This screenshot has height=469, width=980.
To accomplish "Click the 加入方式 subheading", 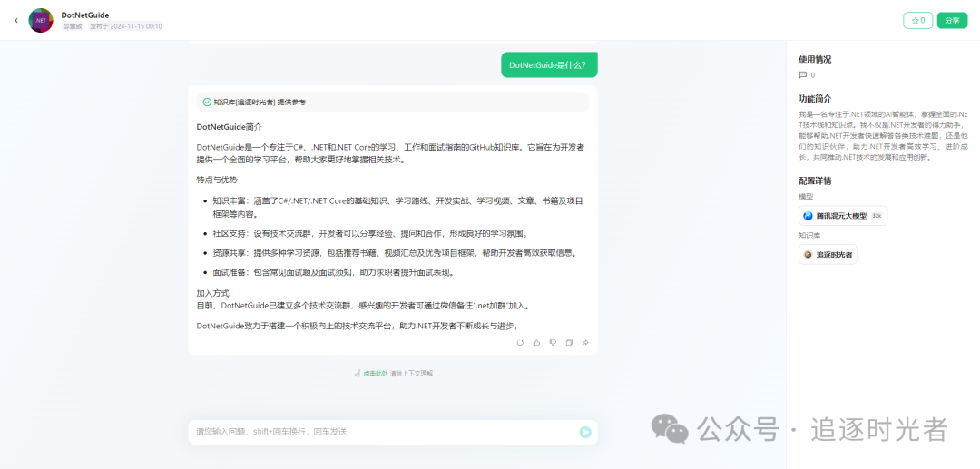I will (x=212, y=293).
